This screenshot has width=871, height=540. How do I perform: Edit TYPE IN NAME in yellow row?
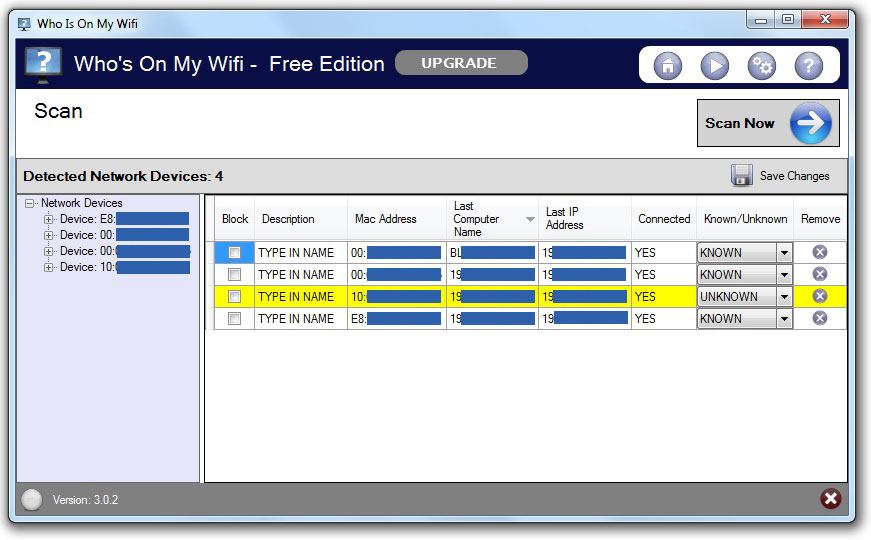(x=301, y=297)
